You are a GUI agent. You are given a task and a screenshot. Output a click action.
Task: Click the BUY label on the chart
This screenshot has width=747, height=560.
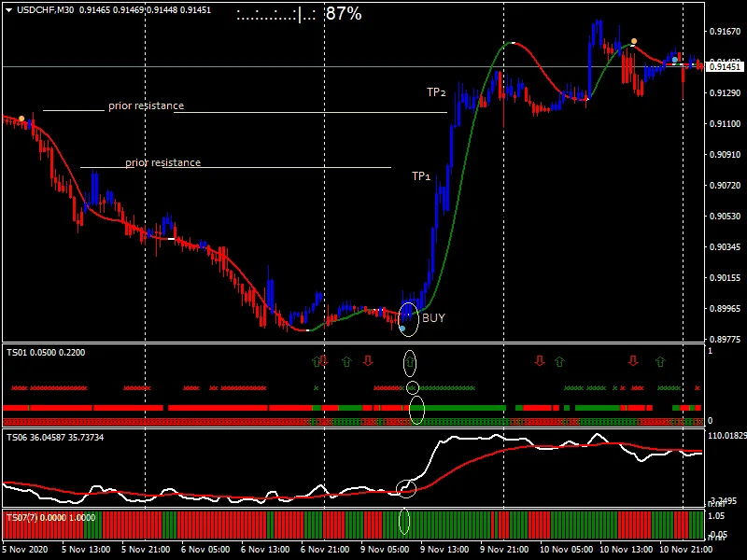click(x=433, y=317)
